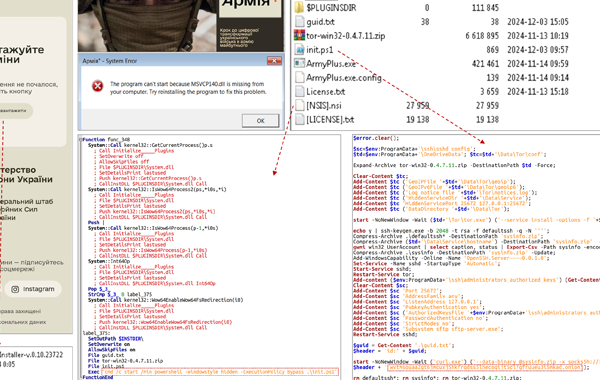
Task: Click the guid.txt file icon
Action: tap(300, 21)
